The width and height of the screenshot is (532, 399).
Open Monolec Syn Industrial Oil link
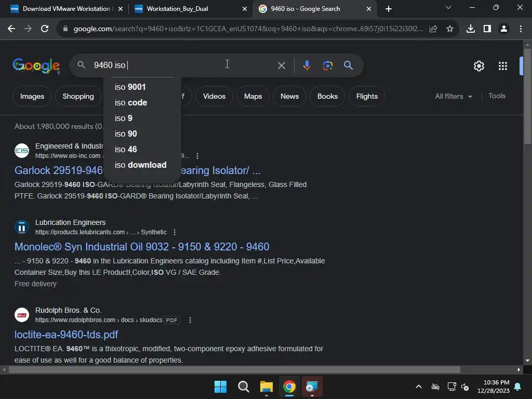tap(142, 247)
